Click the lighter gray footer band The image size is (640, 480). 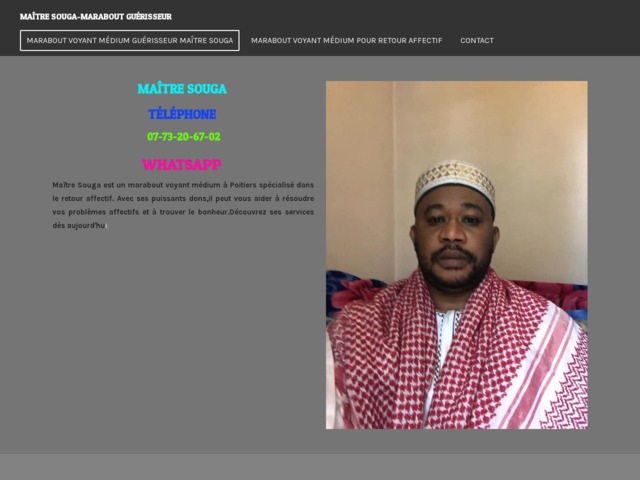320,467
